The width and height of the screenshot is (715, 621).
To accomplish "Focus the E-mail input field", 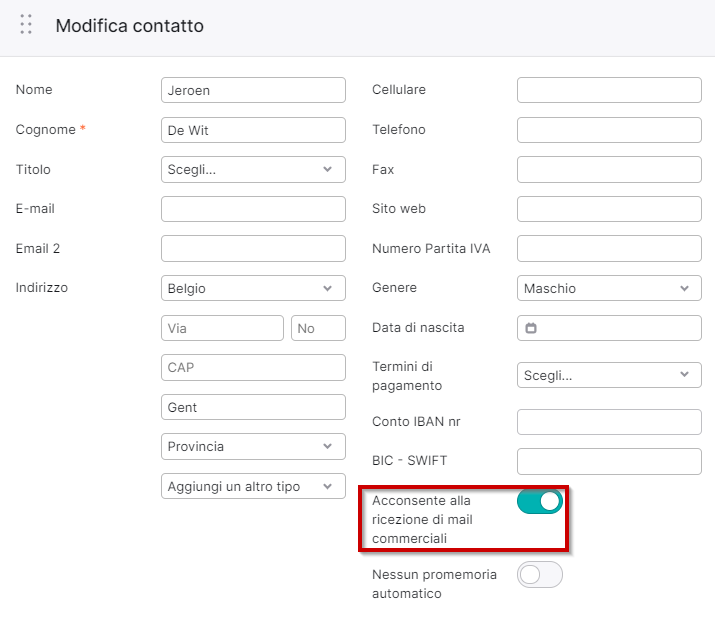I will coord(253,209).
